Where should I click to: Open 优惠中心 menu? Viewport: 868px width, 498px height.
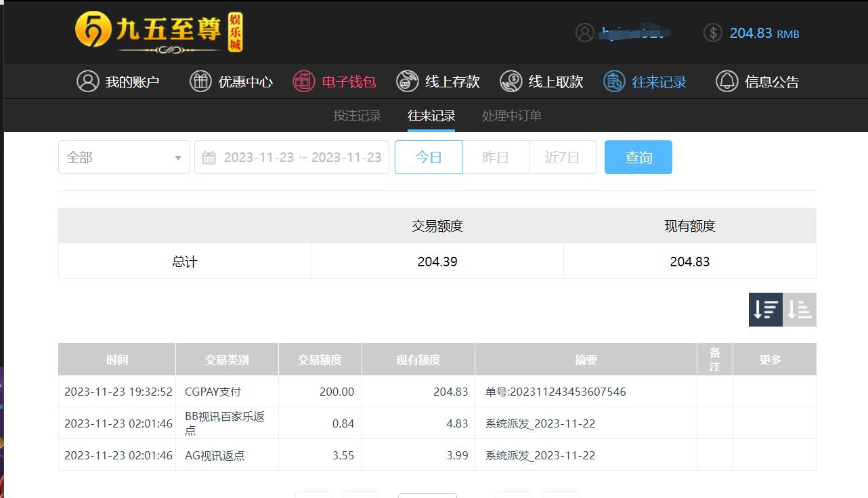click(x=231, y=82)
